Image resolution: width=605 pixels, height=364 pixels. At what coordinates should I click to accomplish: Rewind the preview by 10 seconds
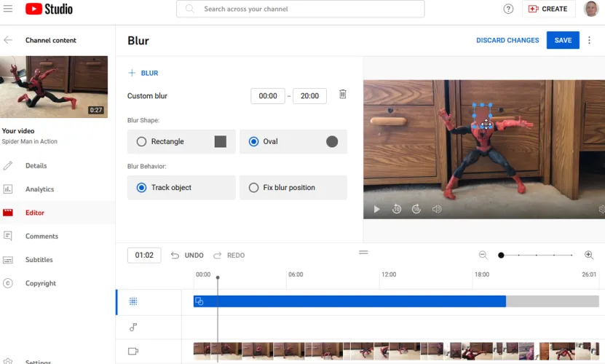pyautogui.click(x=397, y=210)
